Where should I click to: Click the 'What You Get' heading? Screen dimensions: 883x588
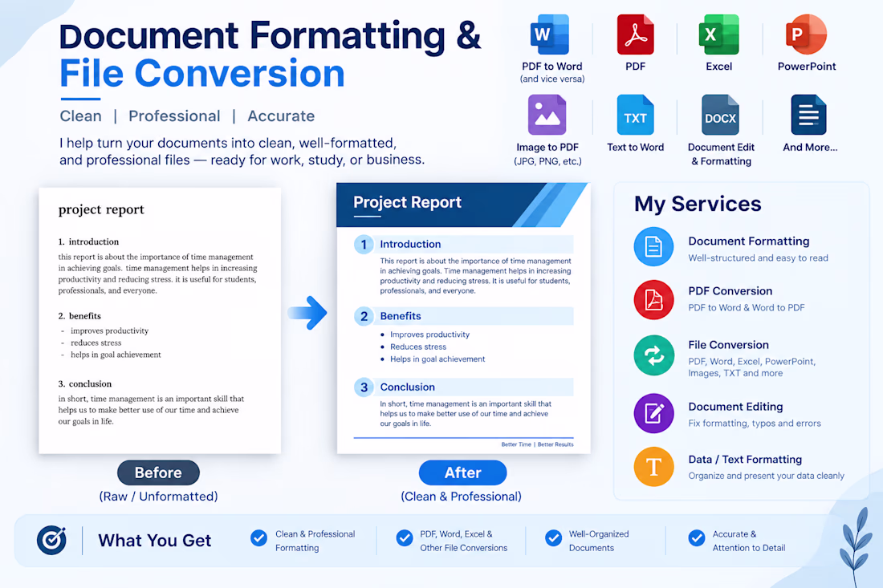pos(155,541)
